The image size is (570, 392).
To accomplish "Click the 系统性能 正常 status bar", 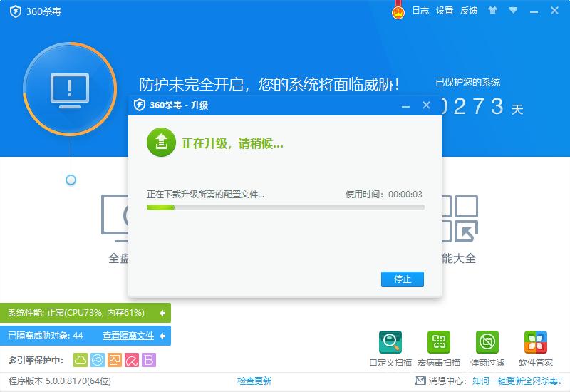I will (85, 313).
